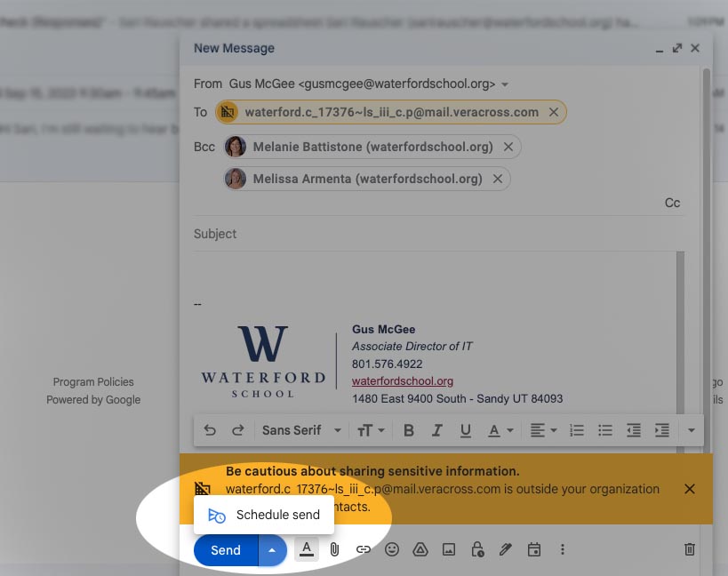
Task: Insert a link using the link icon
Action: (x=363, y=549)
